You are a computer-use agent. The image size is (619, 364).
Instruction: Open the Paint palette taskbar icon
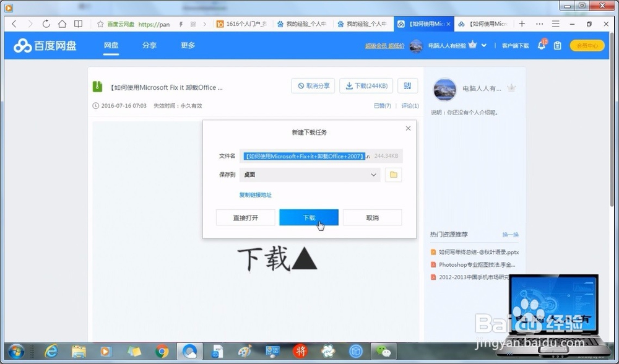click(245, 351)
